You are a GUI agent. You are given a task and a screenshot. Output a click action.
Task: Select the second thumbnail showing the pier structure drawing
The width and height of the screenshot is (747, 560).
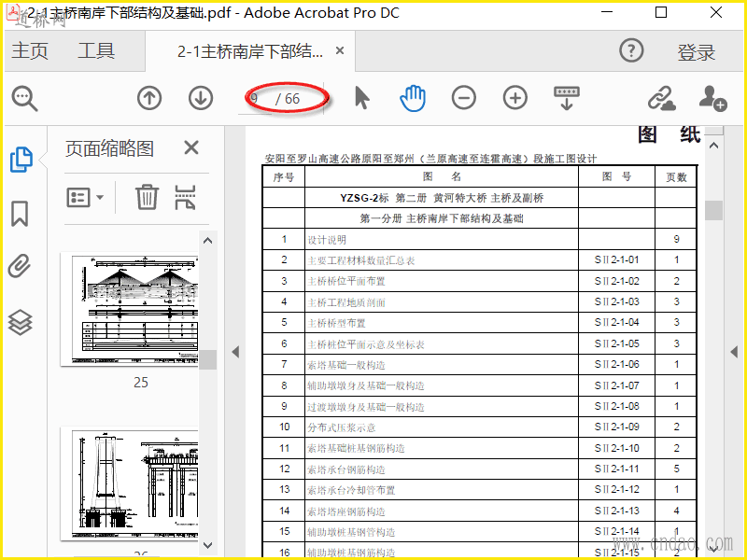click(130, 483)
